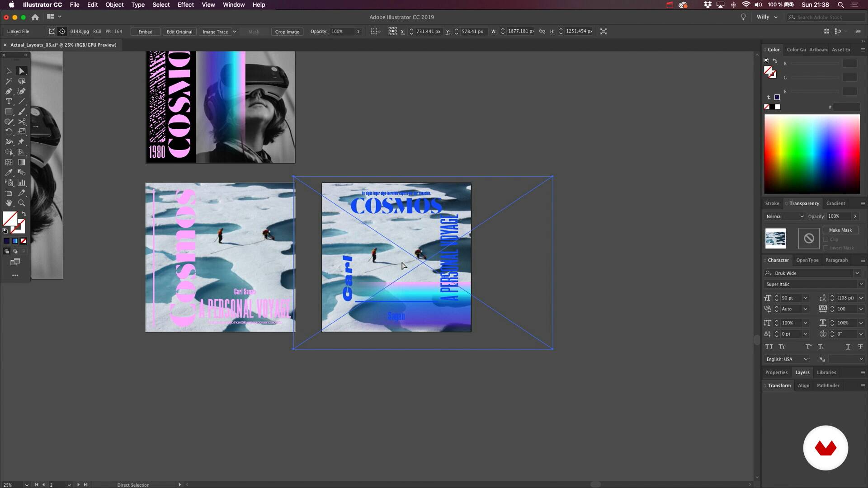Click the Embed button
This screenshot has height=488, width=868.
(x=145, y=32)
